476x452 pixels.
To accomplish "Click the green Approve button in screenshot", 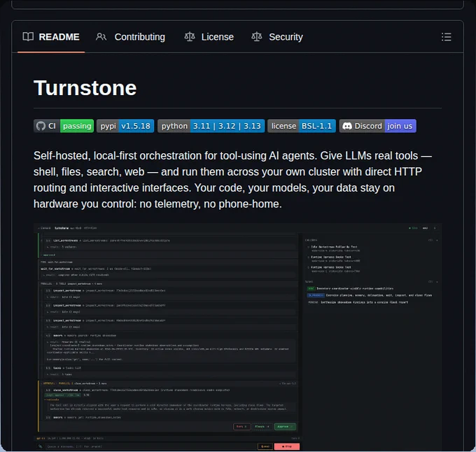I will [285, 427].
